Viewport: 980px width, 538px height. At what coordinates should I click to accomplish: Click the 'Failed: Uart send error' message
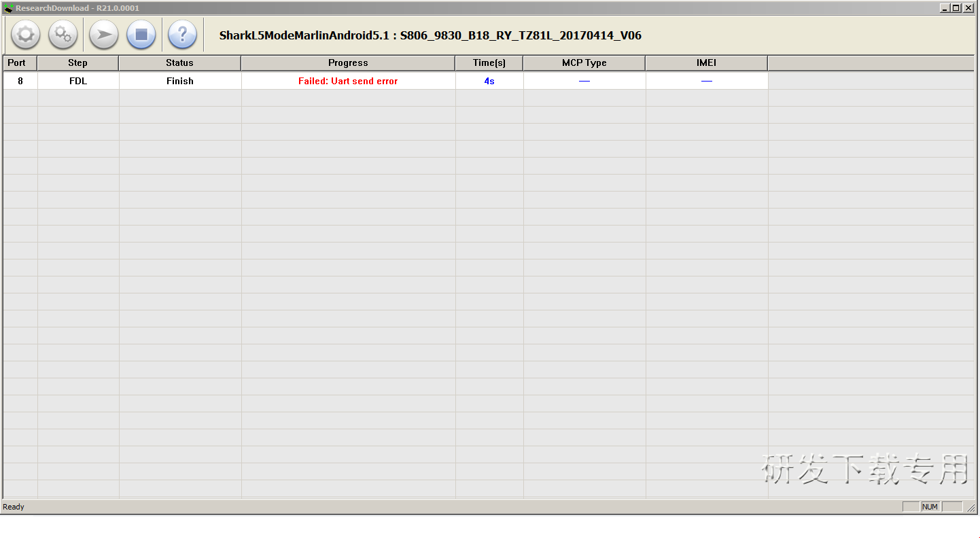(348, 81)
